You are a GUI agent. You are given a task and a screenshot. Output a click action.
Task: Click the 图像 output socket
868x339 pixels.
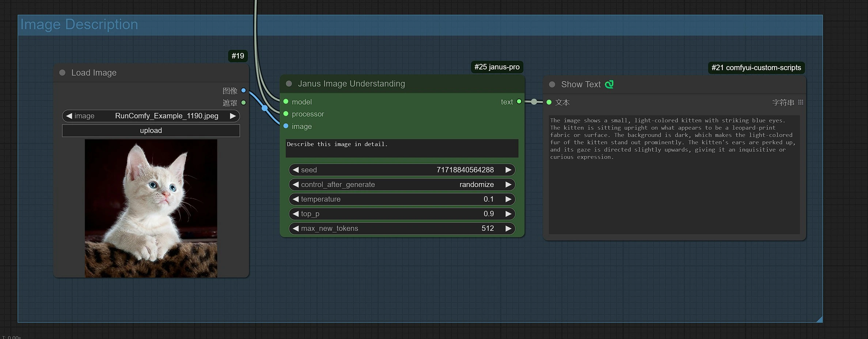(x=243, y=91)
